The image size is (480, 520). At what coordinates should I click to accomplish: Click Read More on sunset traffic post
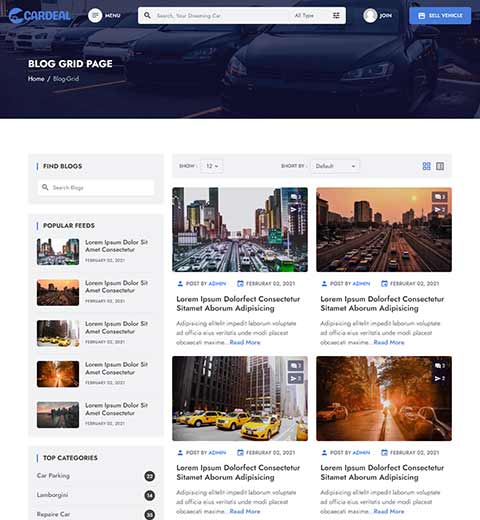point(389,342)
